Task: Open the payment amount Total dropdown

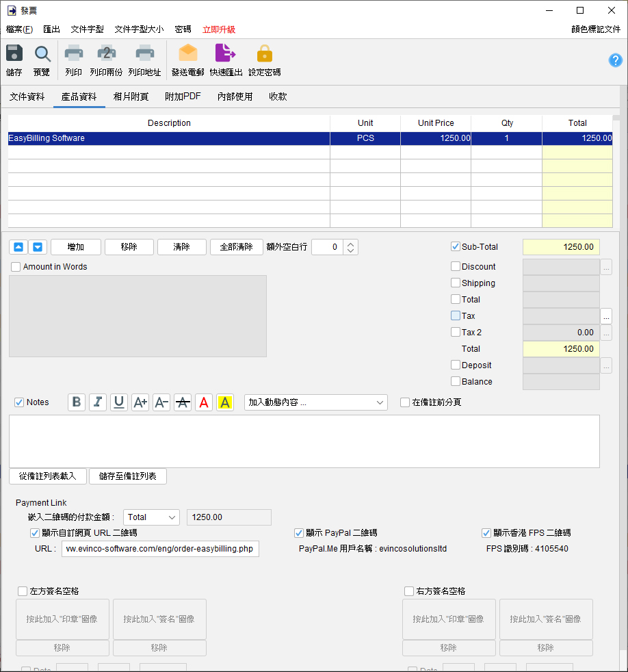Action: tap(151, 517)
